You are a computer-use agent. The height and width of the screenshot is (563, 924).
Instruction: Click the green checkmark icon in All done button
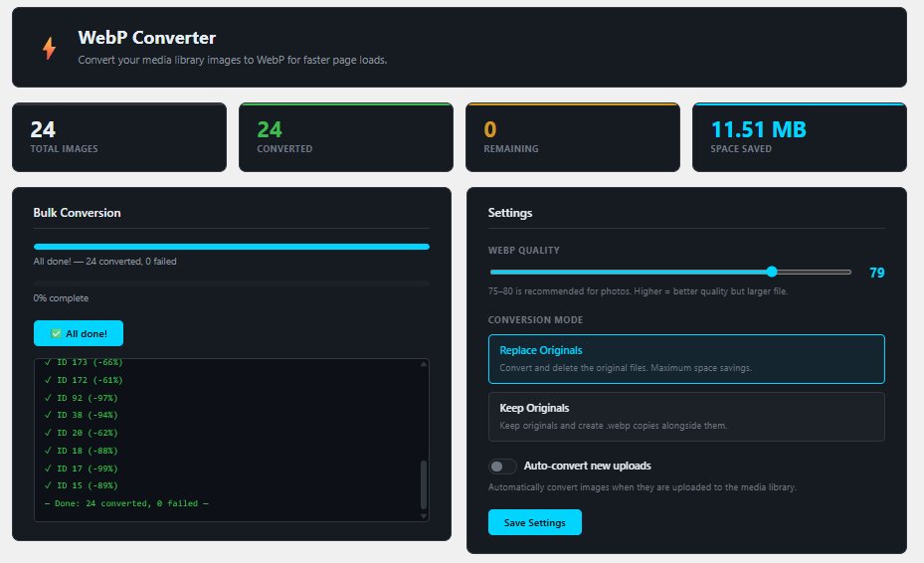[x=56, y=333]
